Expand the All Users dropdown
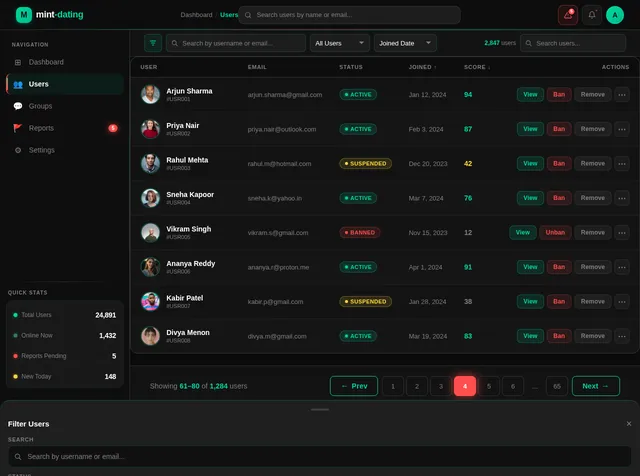640x476 pixels. coord(340,43)
